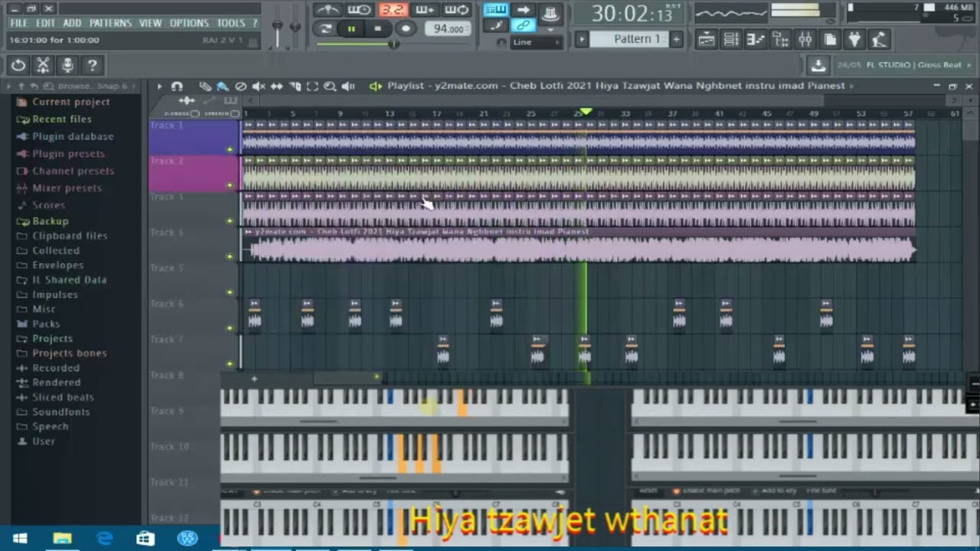
Task: Toggle loop recording button
Action: click(x=457, y=9)
